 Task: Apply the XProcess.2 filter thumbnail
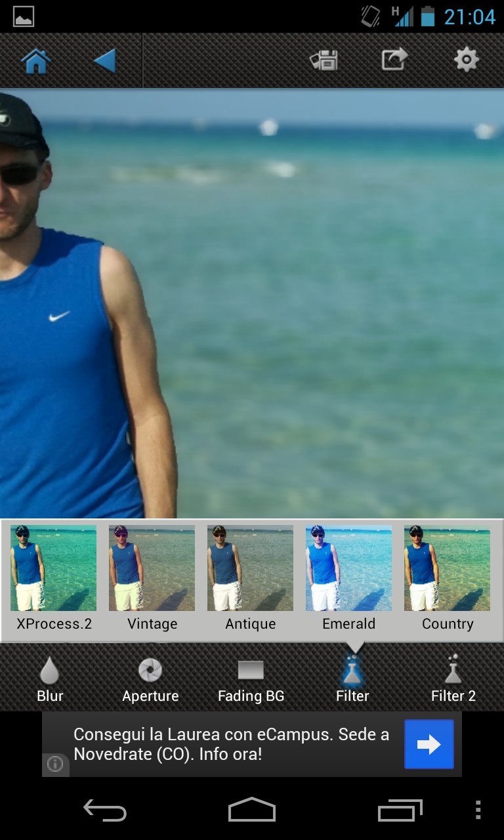click(54, 568)
